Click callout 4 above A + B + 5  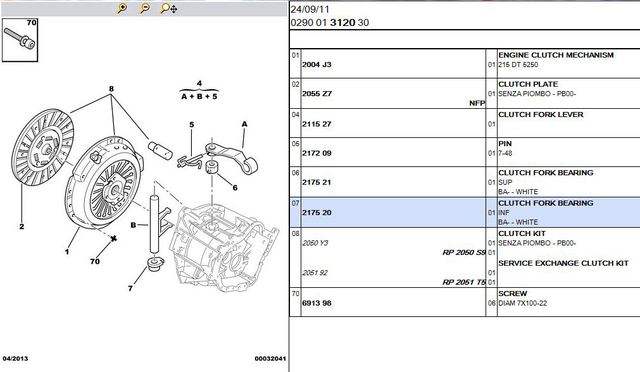coord(199,83)
